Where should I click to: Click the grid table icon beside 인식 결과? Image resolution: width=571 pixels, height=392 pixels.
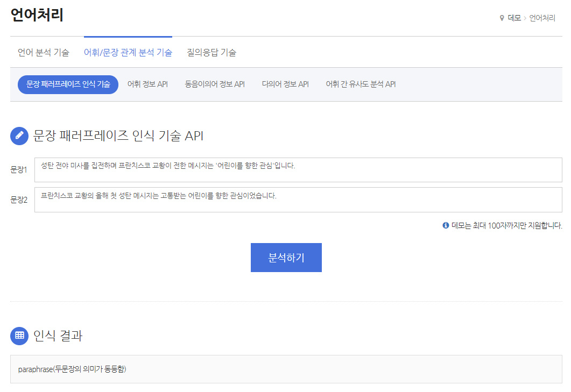[x=19, y=336]
